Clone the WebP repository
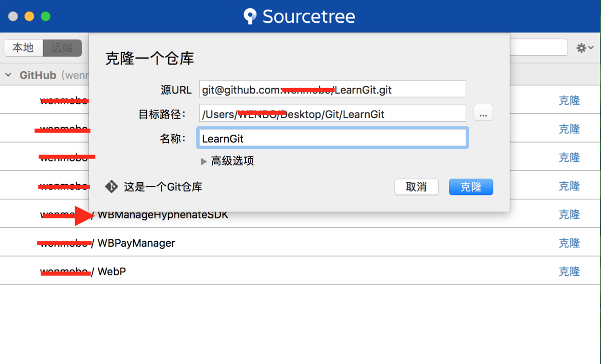Image resolution: width=601 pixels, height=364 pixels. 569,271
